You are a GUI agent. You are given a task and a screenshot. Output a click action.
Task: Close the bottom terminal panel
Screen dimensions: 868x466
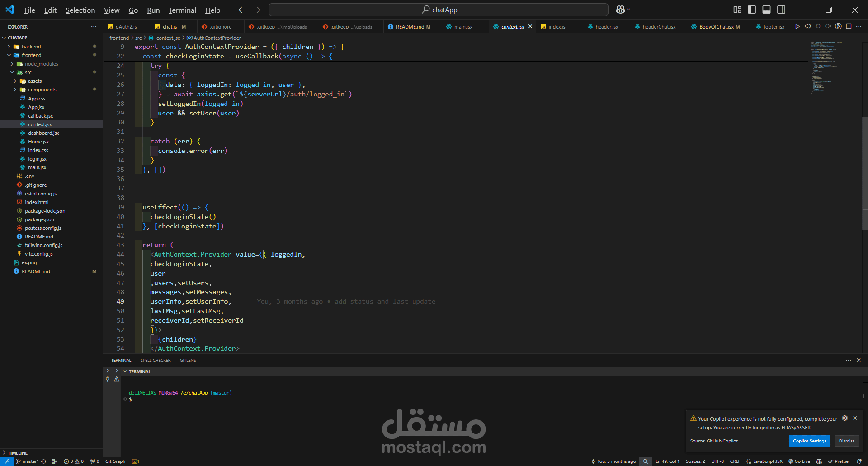[x=859, y=361]
